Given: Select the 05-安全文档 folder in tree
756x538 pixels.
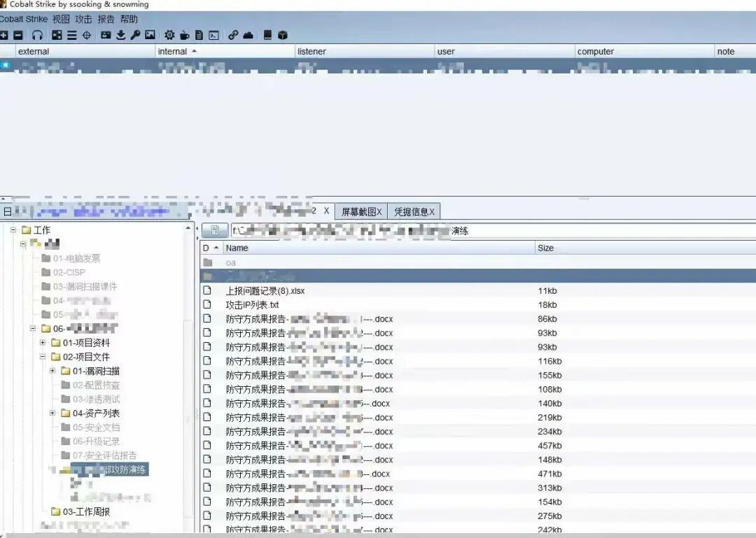Looking at the screenshot, I should [x=90, y=427].
